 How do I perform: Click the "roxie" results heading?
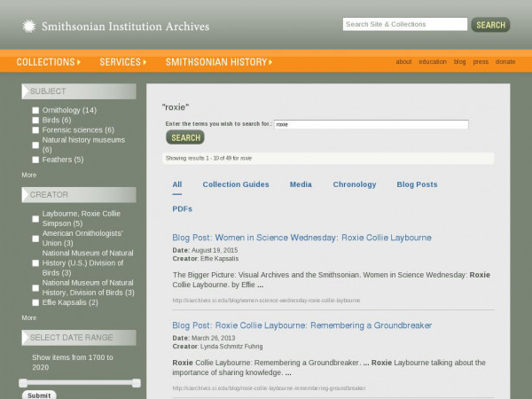click(176, 107)
